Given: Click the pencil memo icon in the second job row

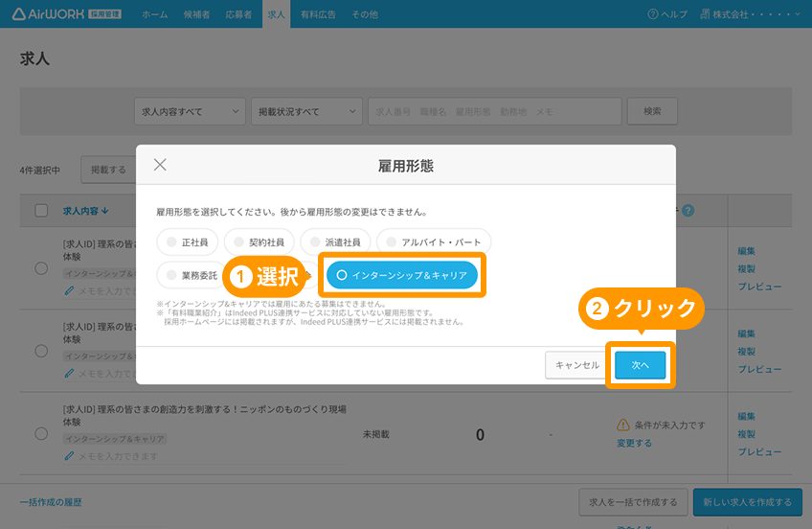Looking at the screenshot, I should coord(69,373).
